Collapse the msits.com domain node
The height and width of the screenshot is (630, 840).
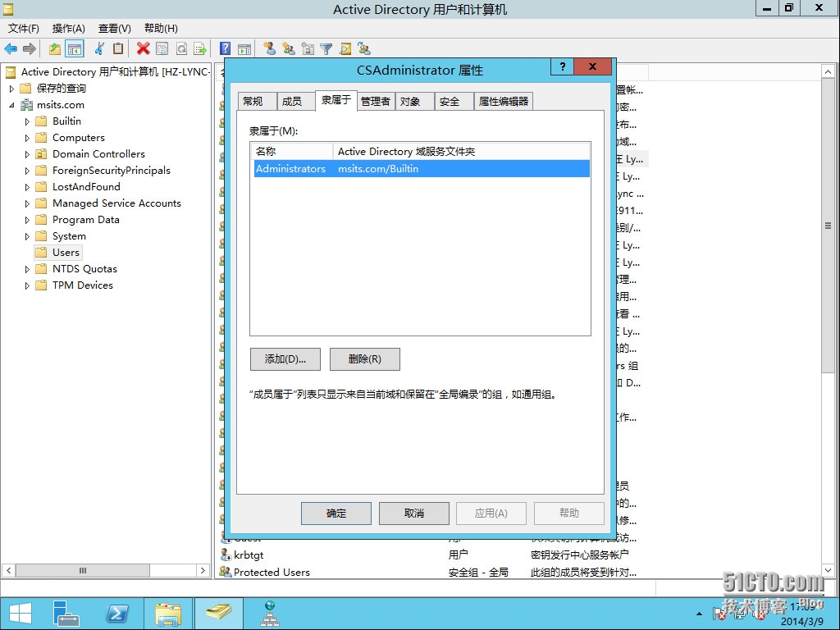click(x=11, y=105)
